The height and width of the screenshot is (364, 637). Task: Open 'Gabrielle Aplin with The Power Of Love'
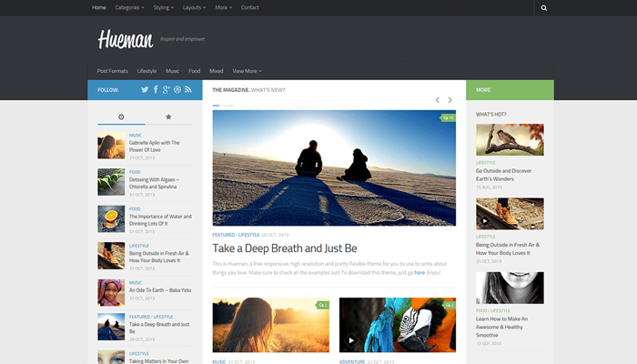click(154, 147)
